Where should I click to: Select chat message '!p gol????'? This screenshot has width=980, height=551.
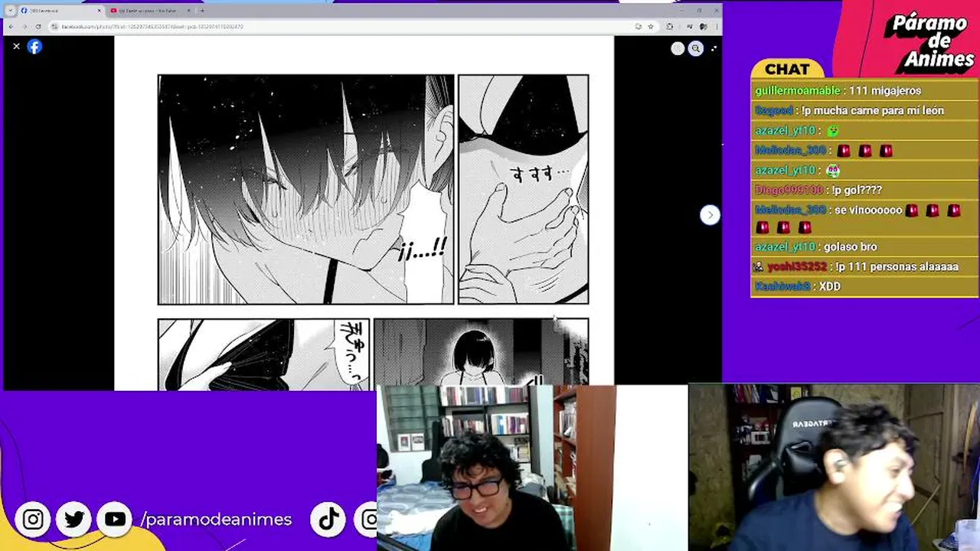pos(857,190)
